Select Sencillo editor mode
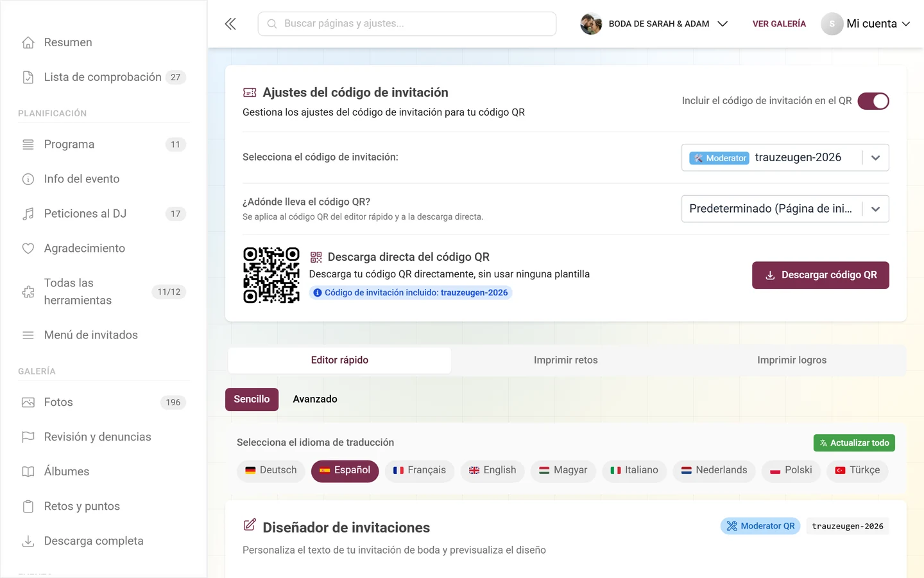924x578 pixels. (x=252, y=399)
